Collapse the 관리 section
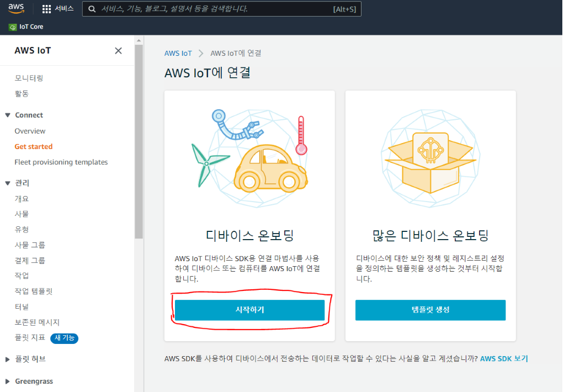 coord(8,183)
